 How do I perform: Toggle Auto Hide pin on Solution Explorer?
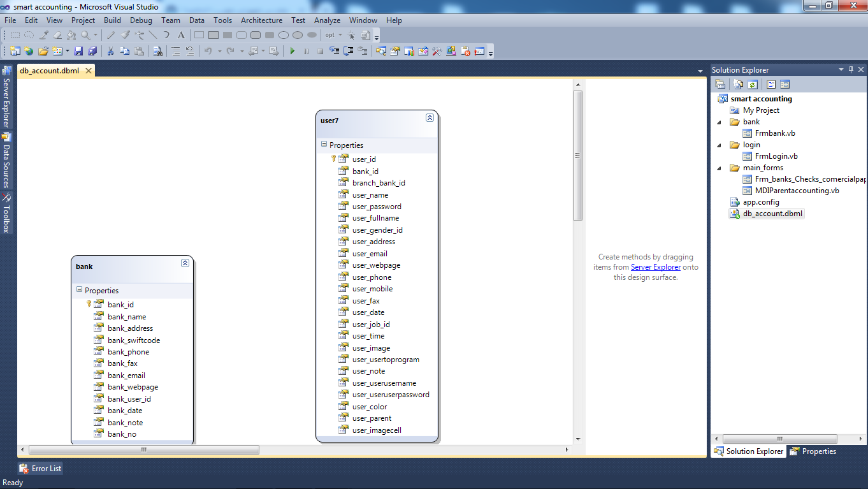(x=850, y=69)
